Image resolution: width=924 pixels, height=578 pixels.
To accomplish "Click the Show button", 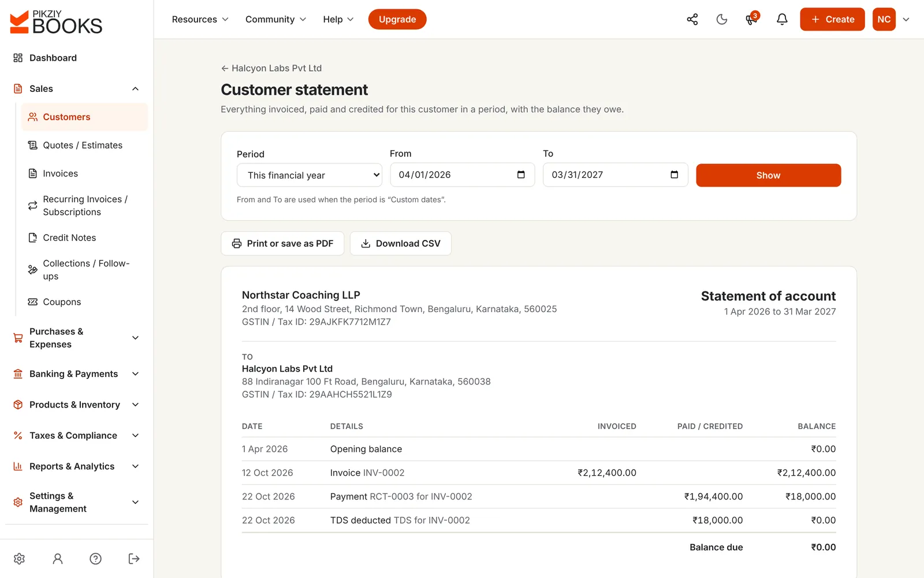I will 768,175.
